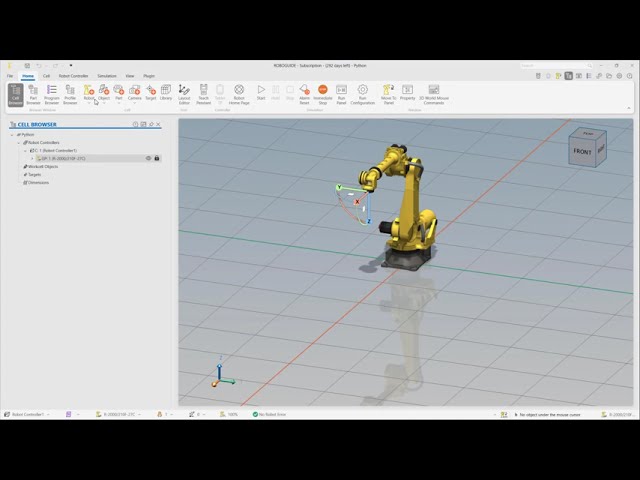Expand the Object button dropdown arrow
Screen dimensions: 640x480
(x=104, y=103)
